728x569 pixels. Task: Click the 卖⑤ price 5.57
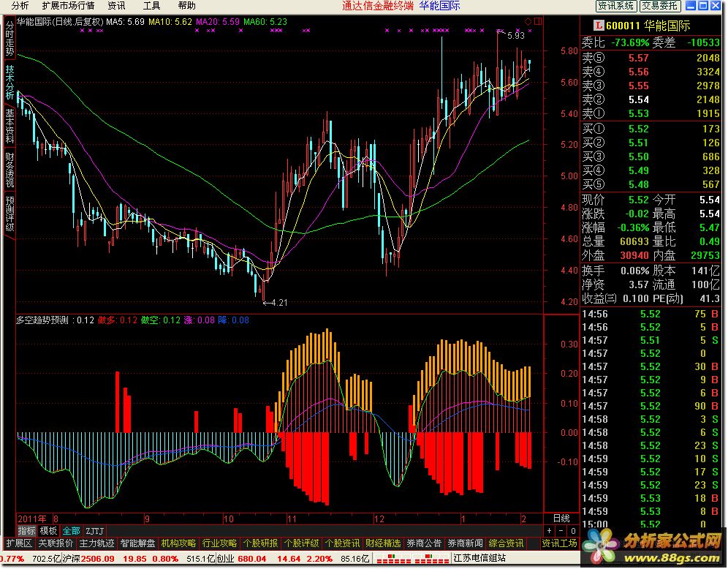tap(638, 58)
